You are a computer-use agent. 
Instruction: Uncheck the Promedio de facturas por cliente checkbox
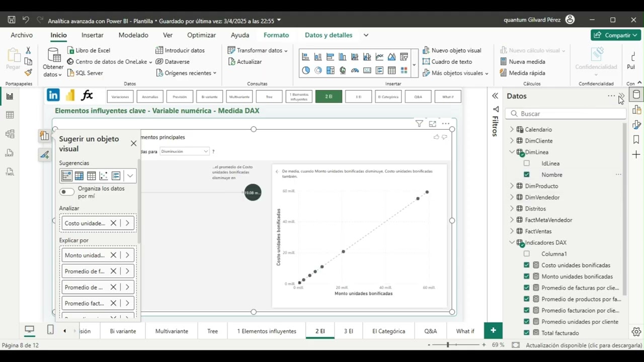coord(527,288)
